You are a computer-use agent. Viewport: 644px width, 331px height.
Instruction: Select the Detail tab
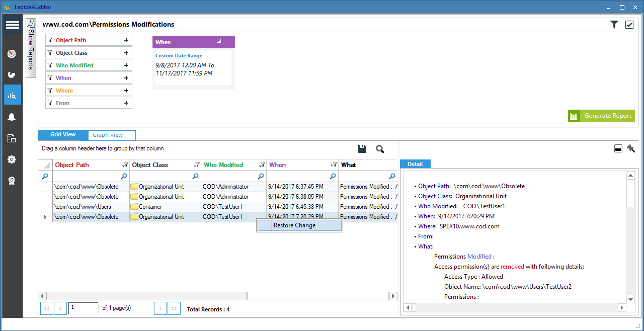pos(416,164)
